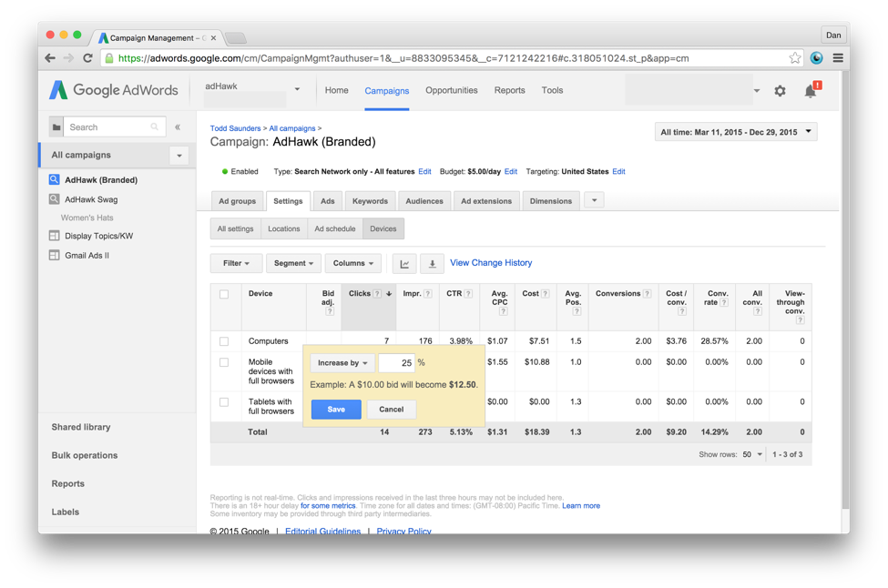Click the Clicks column help icon
This screenshot has width=888, height=588.
coord(377,294)
